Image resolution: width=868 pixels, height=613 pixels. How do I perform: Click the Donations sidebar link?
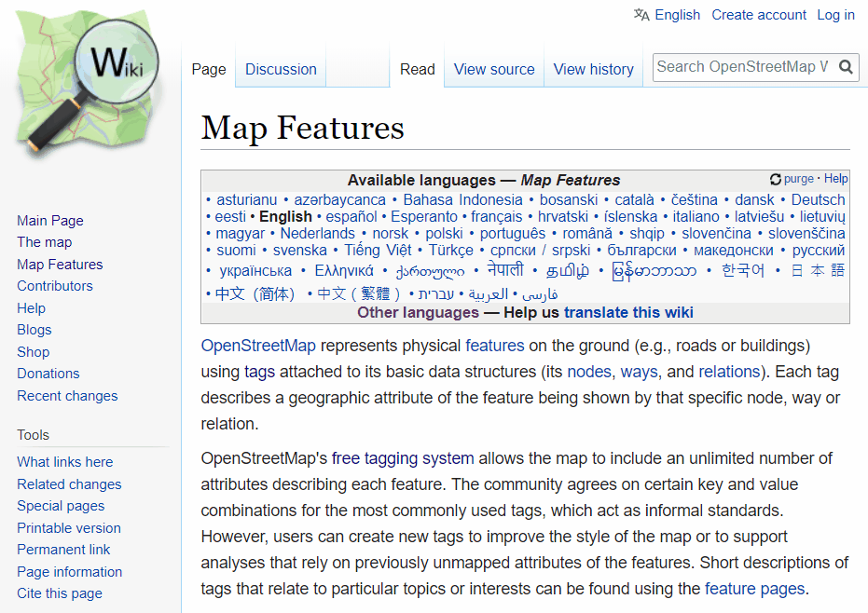[x=48, y=373]
